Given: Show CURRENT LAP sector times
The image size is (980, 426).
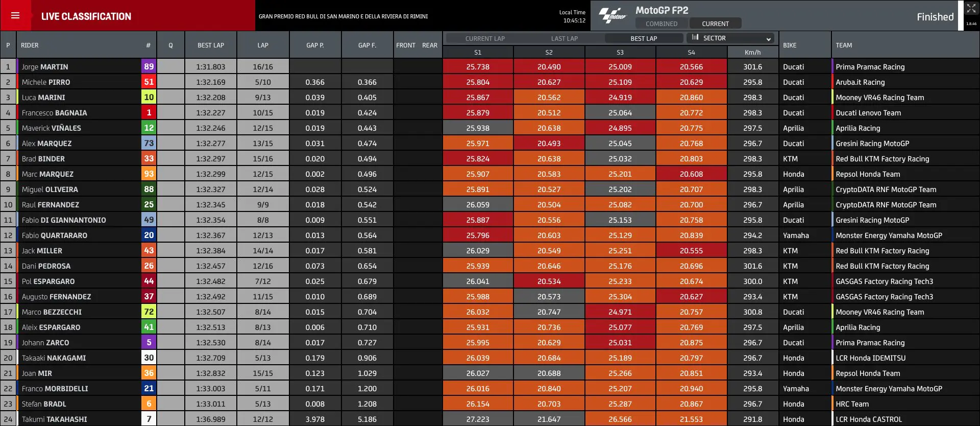Looking at the screenshot, I should 485,38.
